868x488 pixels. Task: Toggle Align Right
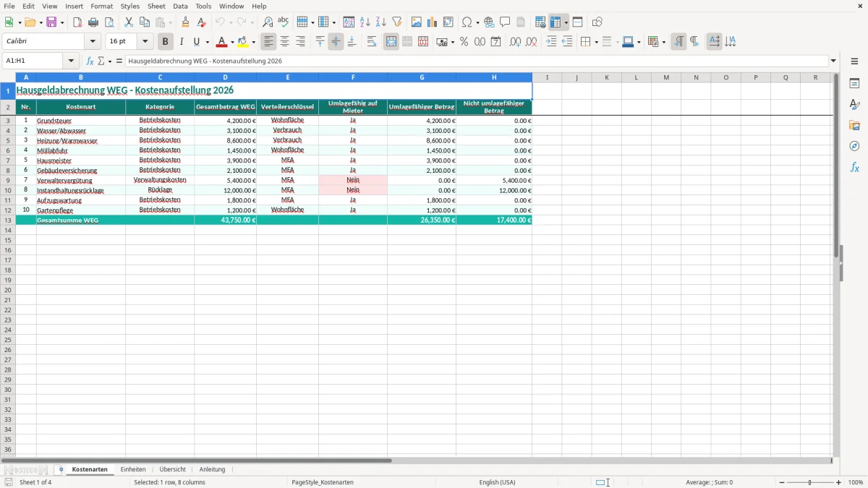click(x=300, y=42)
